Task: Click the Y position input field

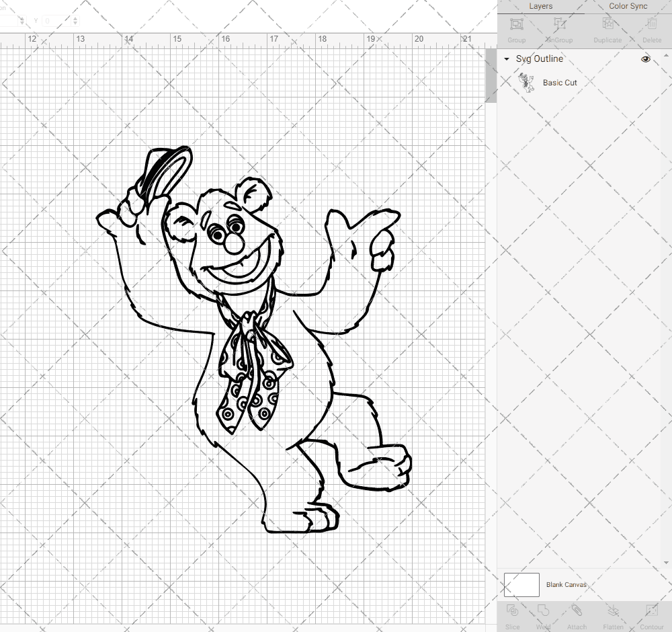Action: click(x=56, y=20)
